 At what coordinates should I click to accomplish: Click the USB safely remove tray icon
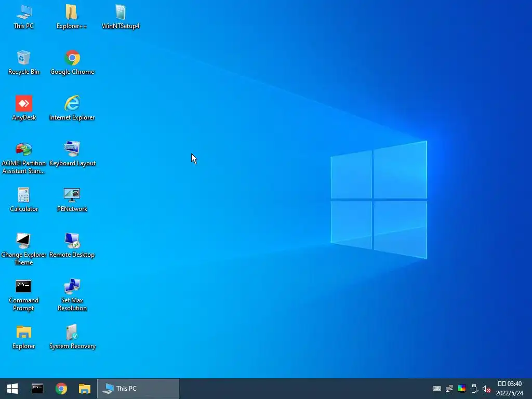(x=474, y=389)
